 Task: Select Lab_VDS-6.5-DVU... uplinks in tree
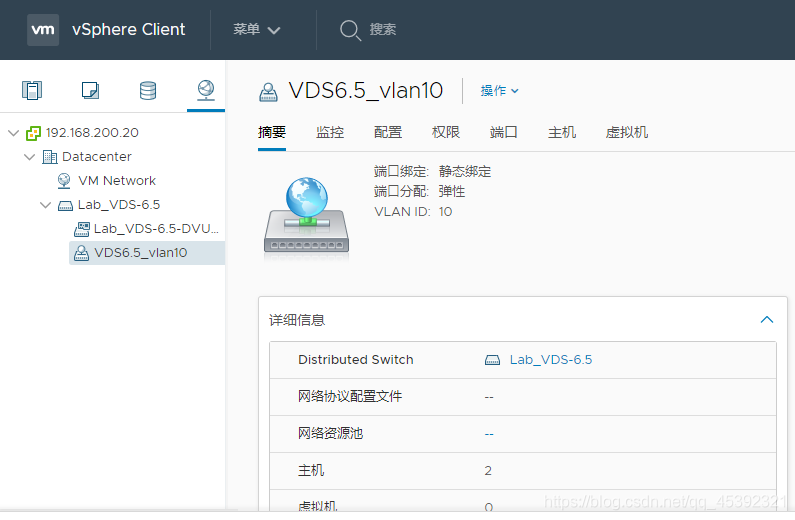click(x=156, y=229)
